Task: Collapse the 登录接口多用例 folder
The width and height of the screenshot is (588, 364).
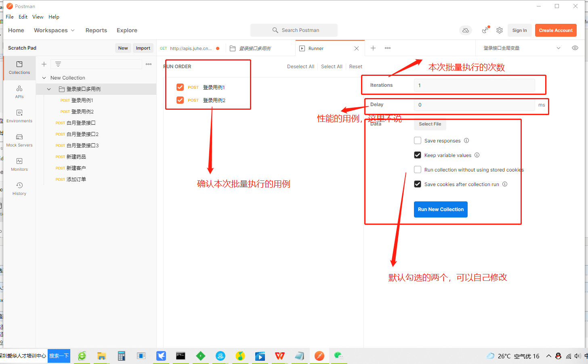Action: (x=49, y=89)
